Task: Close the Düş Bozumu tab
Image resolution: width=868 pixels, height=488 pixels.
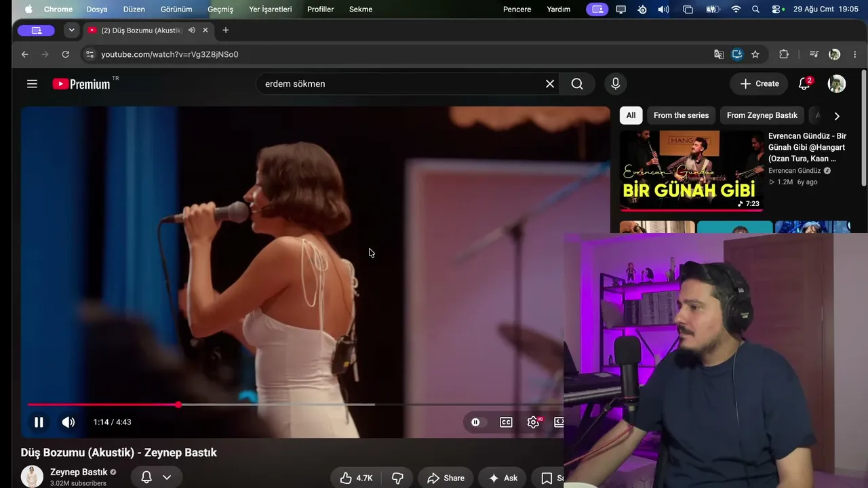Action: coord(205,30)
